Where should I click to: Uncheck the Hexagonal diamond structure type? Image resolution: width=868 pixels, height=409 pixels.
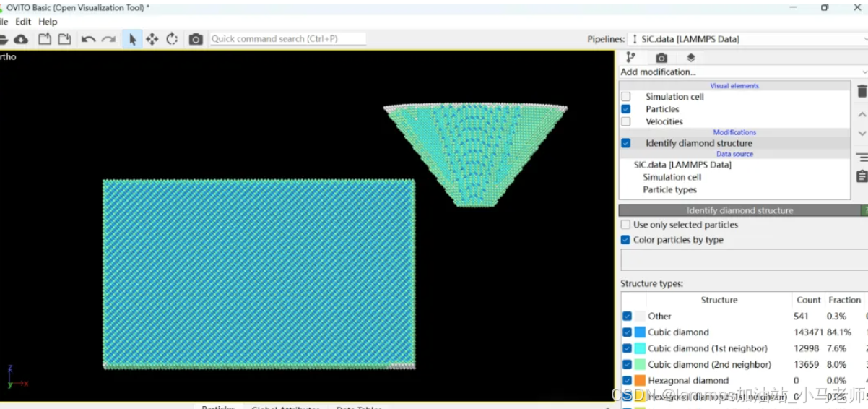(627, 381)
